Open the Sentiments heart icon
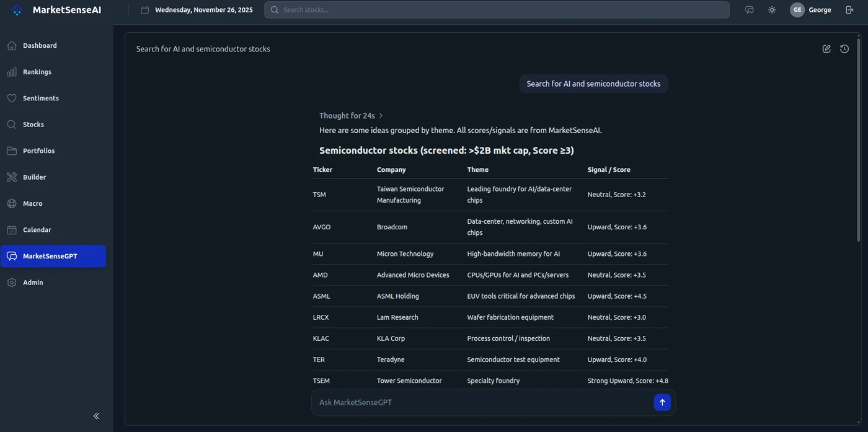The image size is (868, 432). tap(12, 98)
